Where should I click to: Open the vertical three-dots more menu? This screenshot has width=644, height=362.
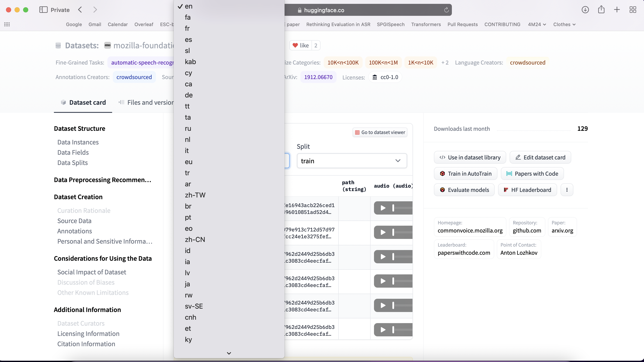click(x=567, y=190)
